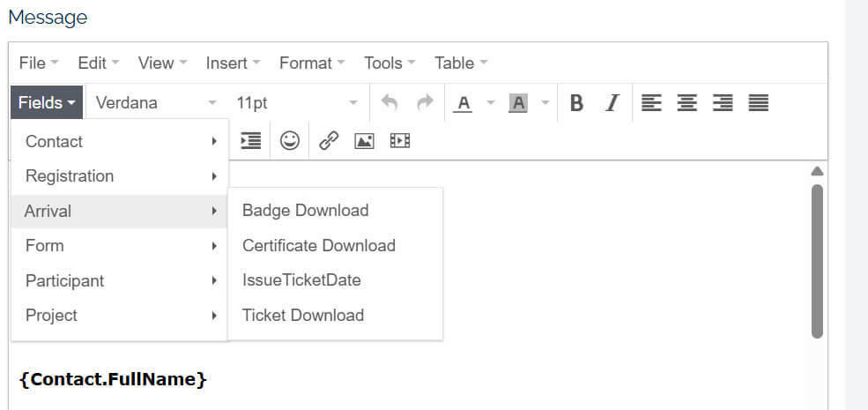Screen dimensions: 868x410
Task: Choose IssueTicketDate field
Action: click(x=335, y=280)
